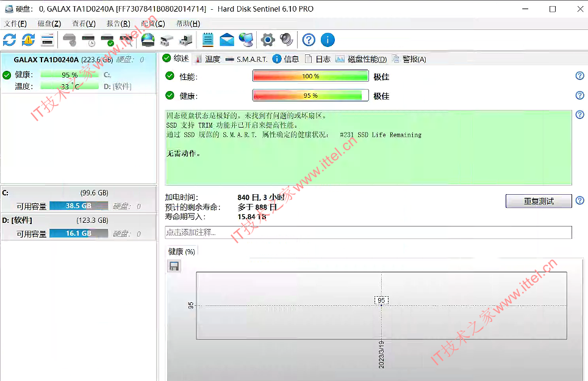
Task: Save the health chart with floppy icon
Action: click(x=174, y=266)
